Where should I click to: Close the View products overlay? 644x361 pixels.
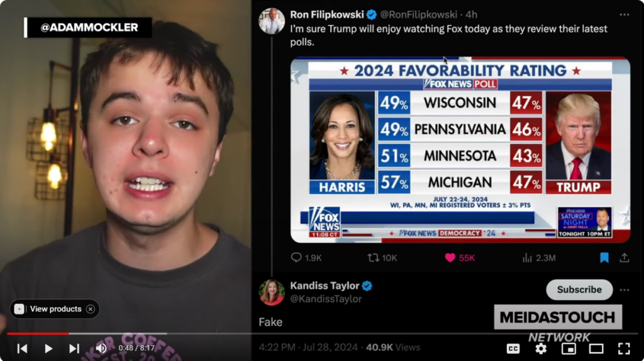tap(91, 309)
